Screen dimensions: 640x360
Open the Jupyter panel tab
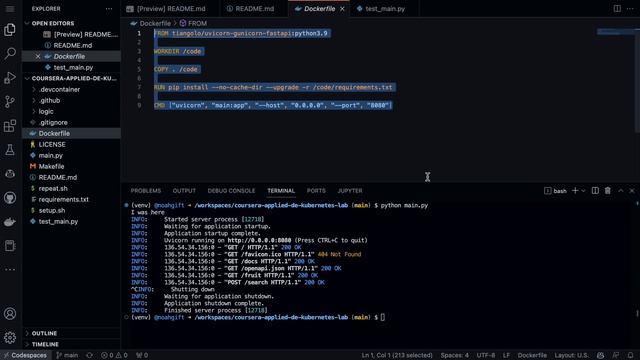pyautogui.click(x=350, y=191)
